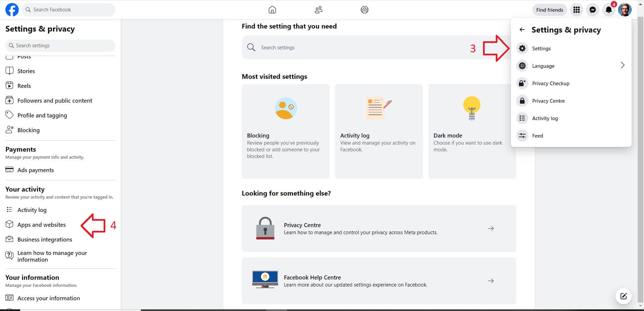Select Feed in the dropdown menu

(571, 136)
